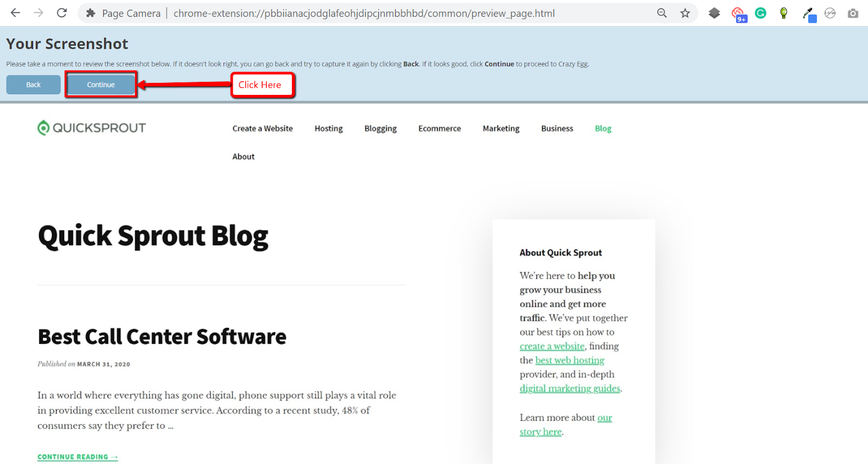868x464 pixels.
Task: Open the green Grammarly extension icon
Action: [x=761, y=13]
